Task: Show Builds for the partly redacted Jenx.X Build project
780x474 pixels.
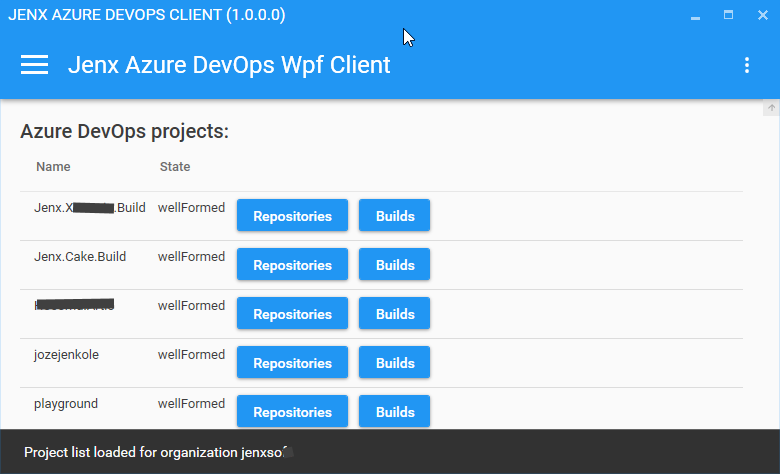Action: click(x=394, y=216)
